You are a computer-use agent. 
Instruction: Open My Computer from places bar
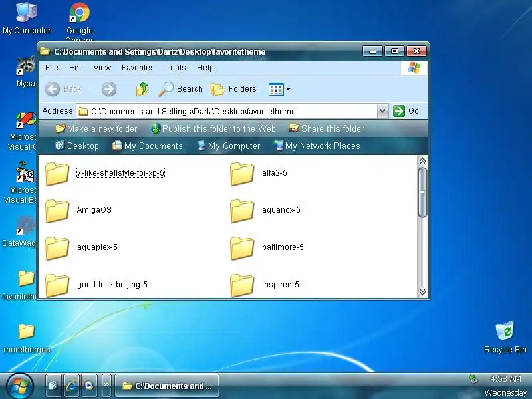229,146
